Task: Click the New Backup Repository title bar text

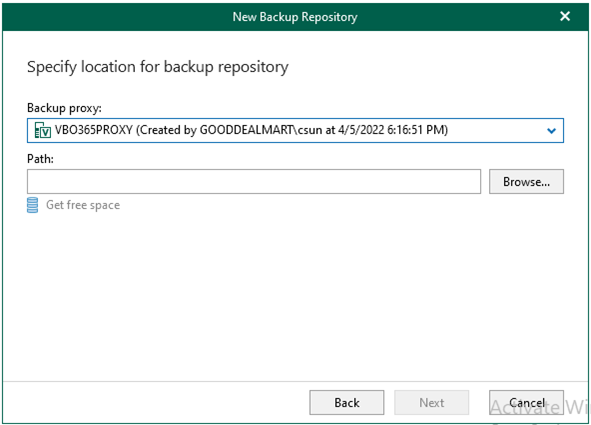Action: coord(295,17)
